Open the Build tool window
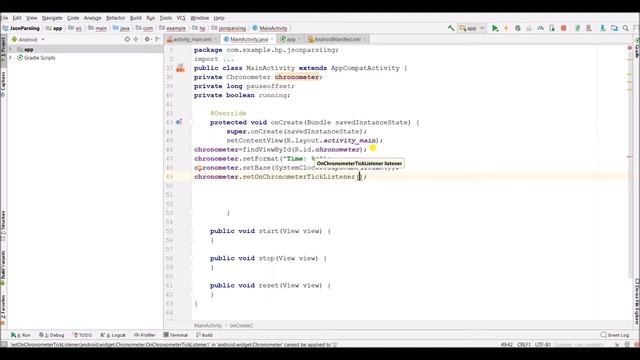 coord(204,335)
